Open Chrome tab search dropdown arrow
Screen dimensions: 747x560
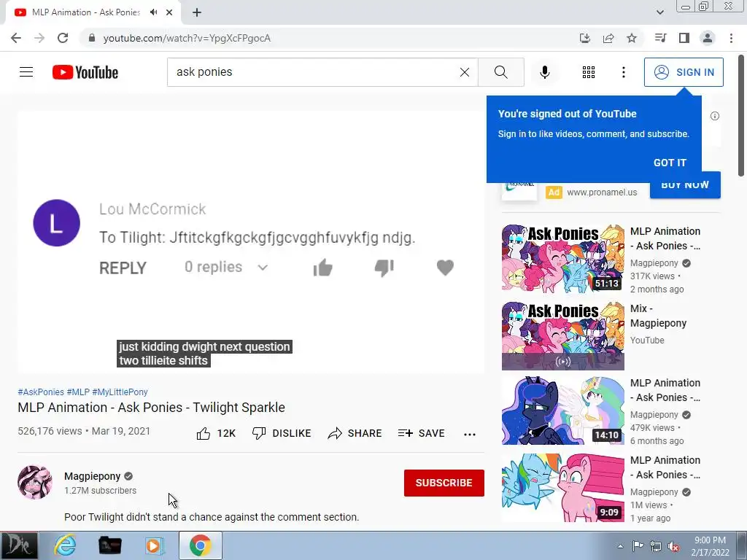click(659, 12)
